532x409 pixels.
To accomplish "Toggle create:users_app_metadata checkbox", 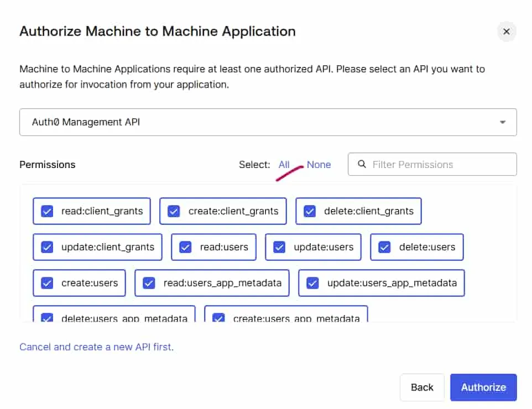I will (x=218, y=318).
